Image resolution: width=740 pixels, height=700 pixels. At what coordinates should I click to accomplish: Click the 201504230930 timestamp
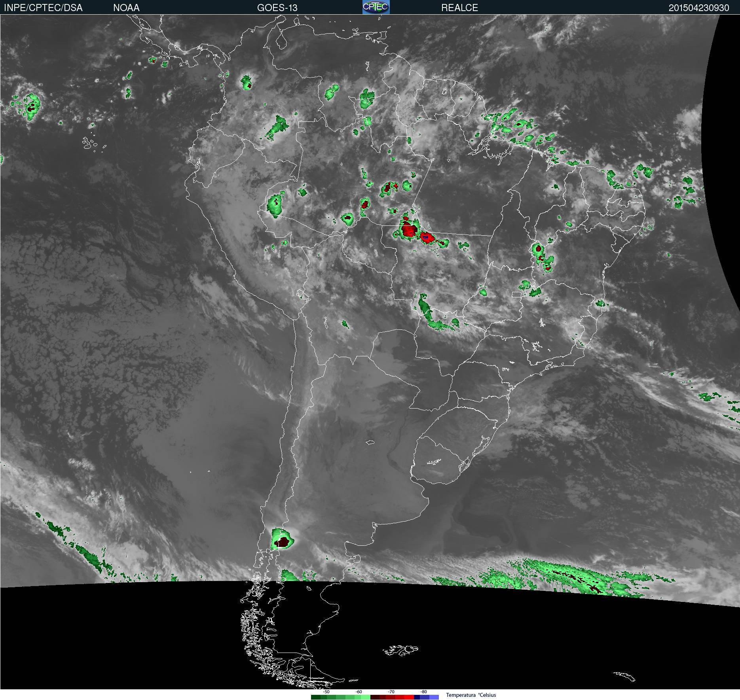pos(699,8)
